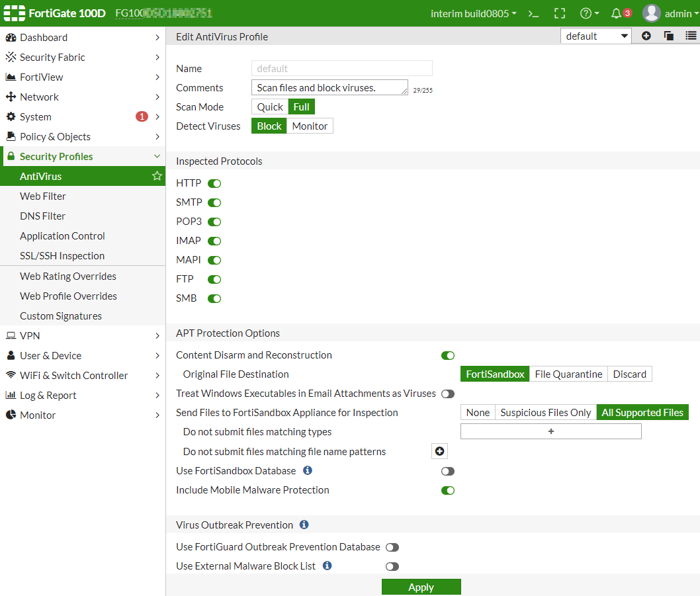The image size is (700, 596).
Task: Disable Content Disarm and Reconstruction
Action: (448, 355)
